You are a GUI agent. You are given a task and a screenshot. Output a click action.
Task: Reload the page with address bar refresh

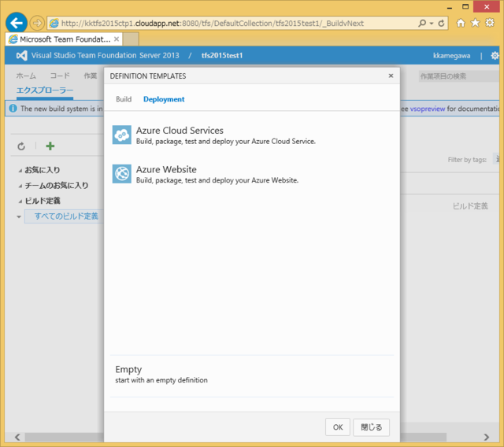[x=441, y=23]
